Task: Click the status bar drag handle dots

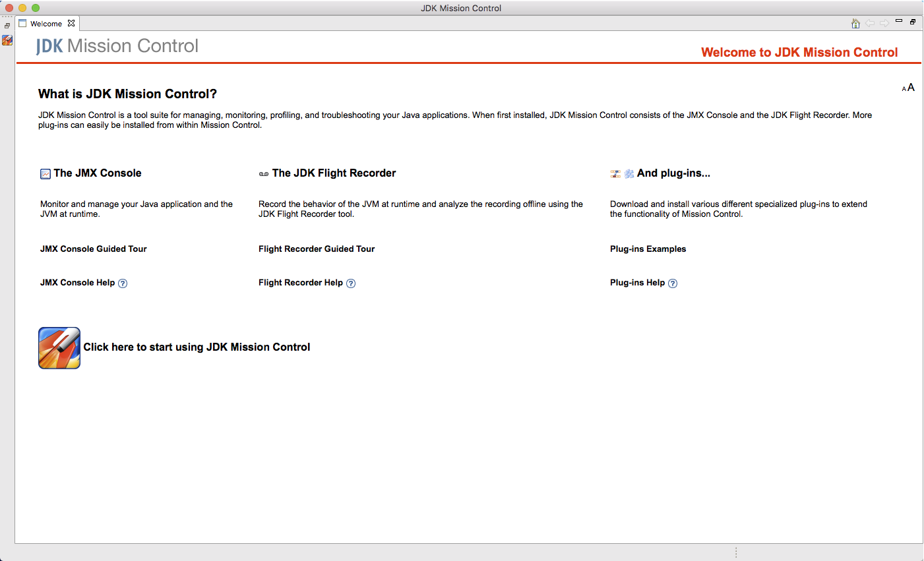Action: (x=736, y=552)
